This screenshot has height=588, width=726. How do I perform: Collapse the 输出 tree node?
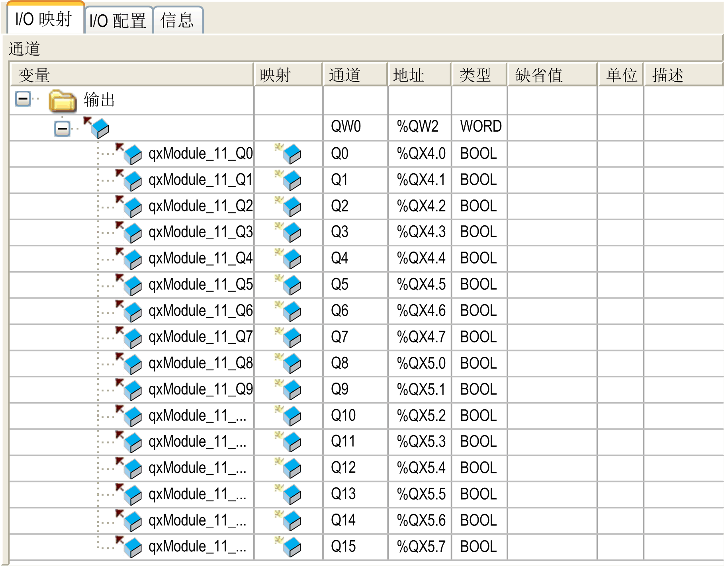click(23, 98)
